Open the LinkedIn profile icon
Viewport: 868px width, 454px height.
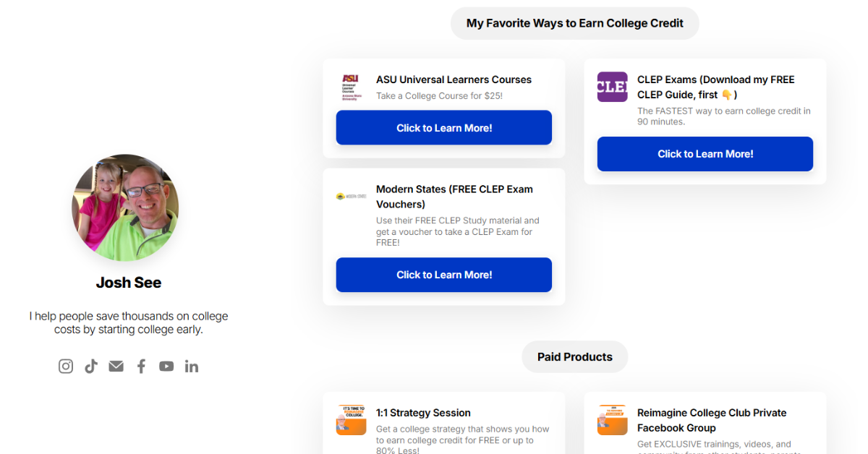pyautogui.click(x=192, y=367)
